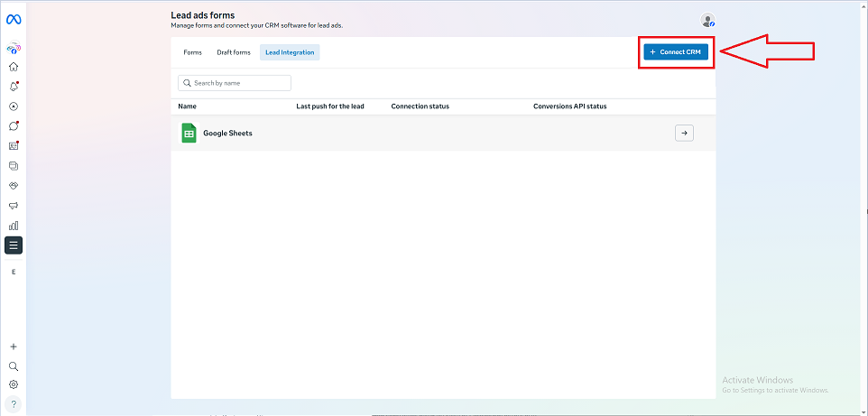Image resolution: width=868 pixels, height=416 pixels.
Task: Switch to the Forms tab
Action: tap(192, 52)
